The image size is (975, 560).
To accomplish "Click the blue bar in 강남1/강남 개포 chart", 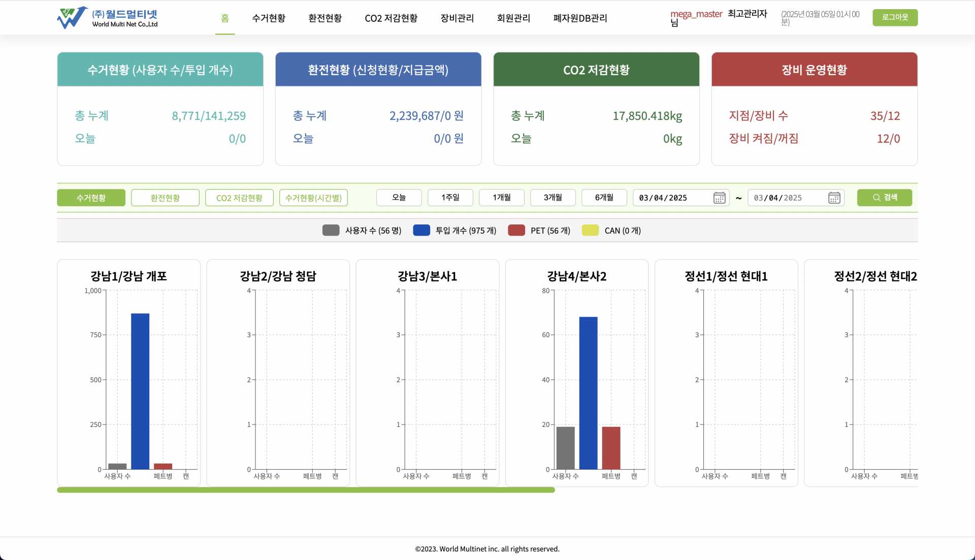I will (x=140, y=391).
